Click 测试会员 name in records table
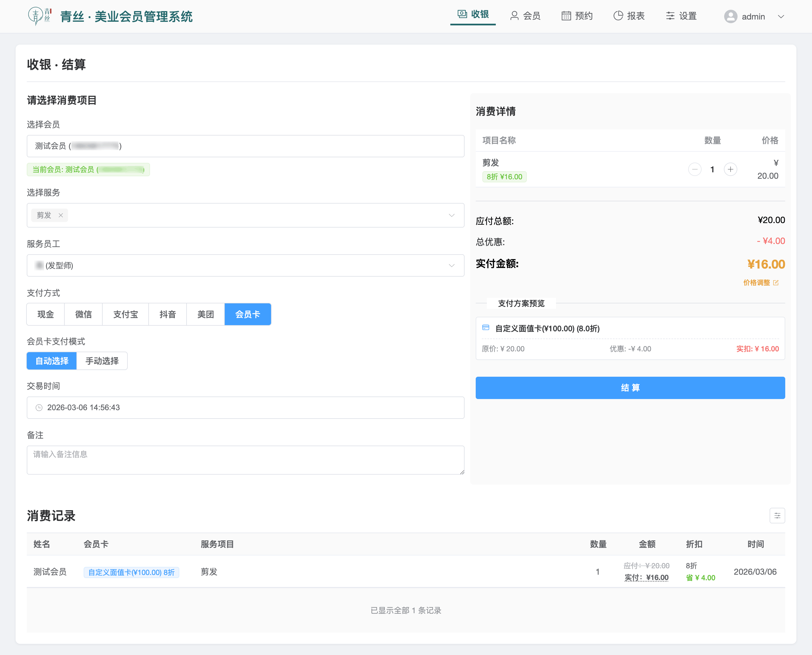The image size is (812, 655). pyautogui.click(x=50, y=572)
